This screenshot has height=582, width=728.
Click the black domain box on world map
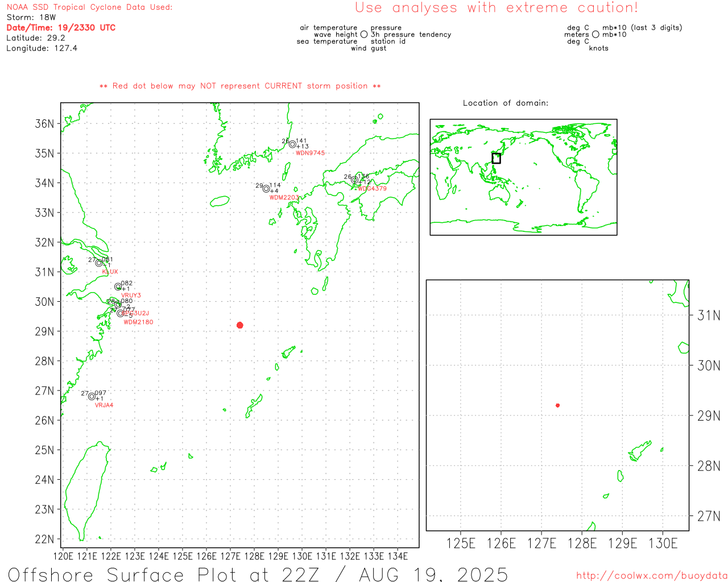pos(497,158)
